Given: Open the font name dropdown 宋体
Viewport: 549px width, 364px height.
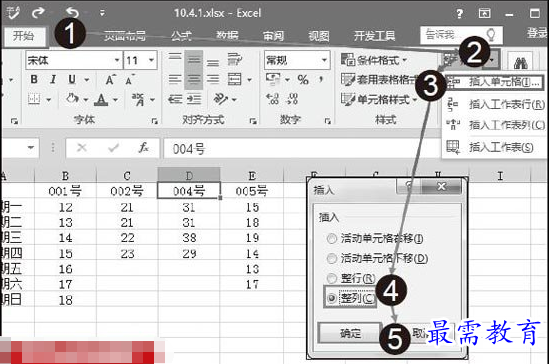Looking at the screenshot, I should click(x=117, y=60).
